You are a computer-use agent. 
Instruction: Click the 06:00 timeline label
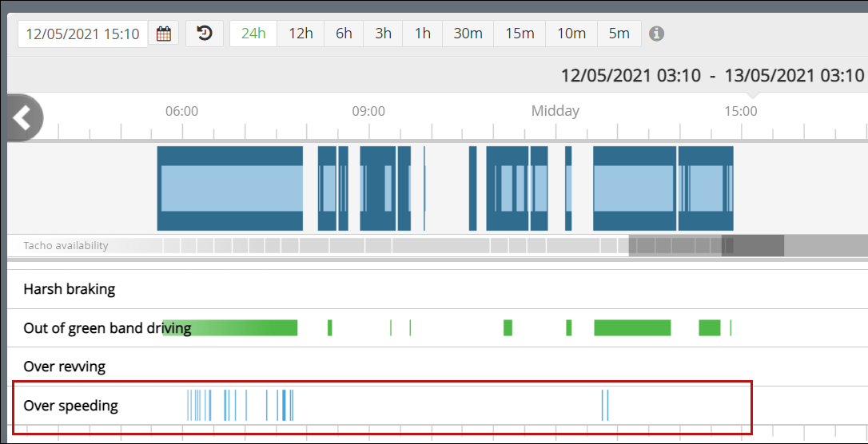[181, 112]
